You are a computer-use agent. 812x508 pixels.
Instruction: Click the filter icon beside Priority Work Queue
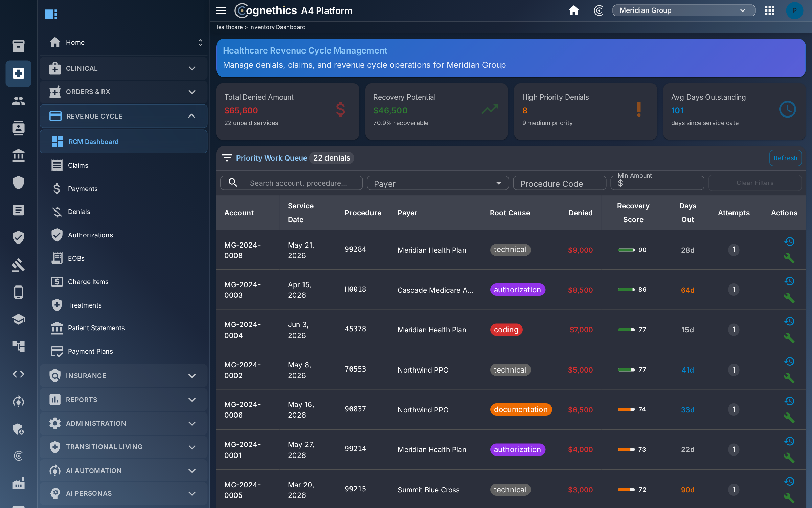point(227,158)
